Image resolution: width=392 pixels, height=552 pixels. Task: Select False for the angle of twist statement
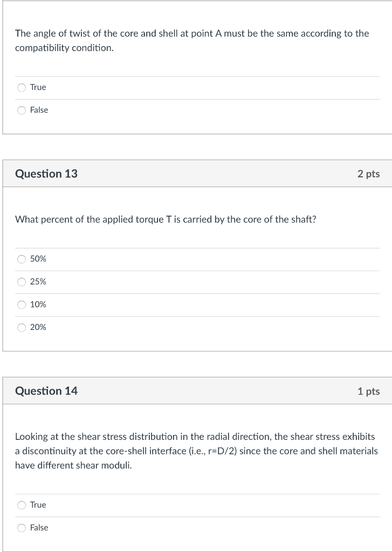click(22, 110)
